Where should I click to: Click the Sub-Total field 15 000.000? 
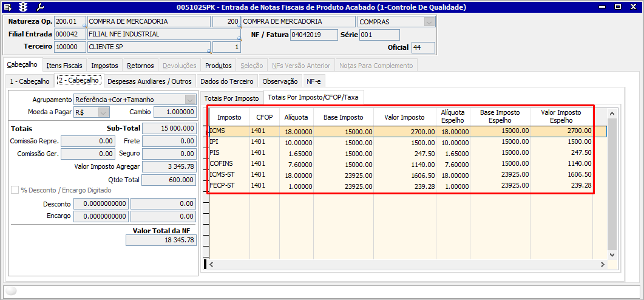pyautogui.click(x=169, y=128)
